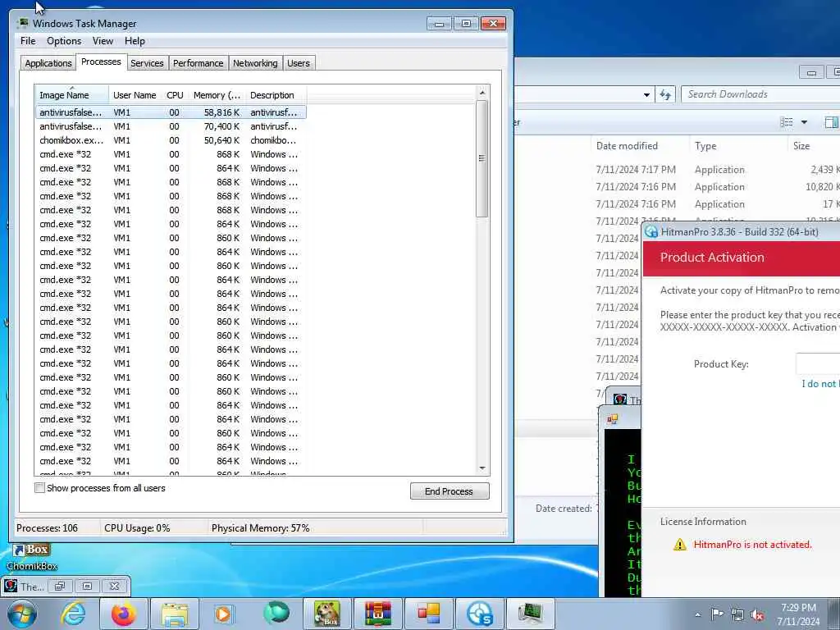The height and width of the screenshot is (630, 840).
Task: Open the Help menu in Task Manager
Action: point(135,41)
